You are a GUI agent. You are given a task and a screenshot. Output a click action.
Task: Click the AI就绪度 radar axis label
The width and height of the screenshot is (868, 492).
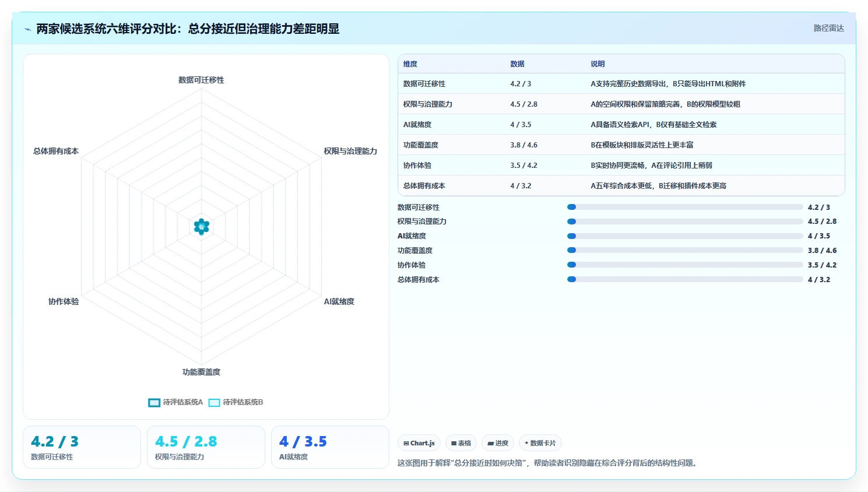339,301
